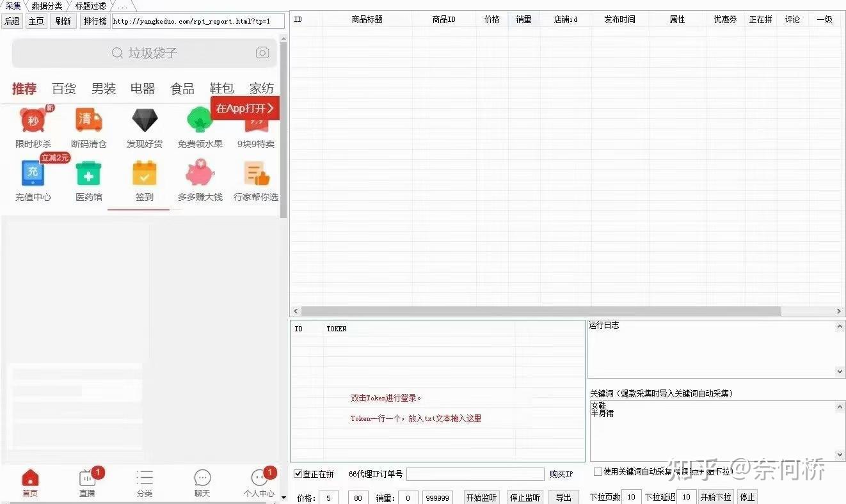Open 个人中心 profile in bottom navigation
This screenshot has height=504, width=846.
click(259, 483)
